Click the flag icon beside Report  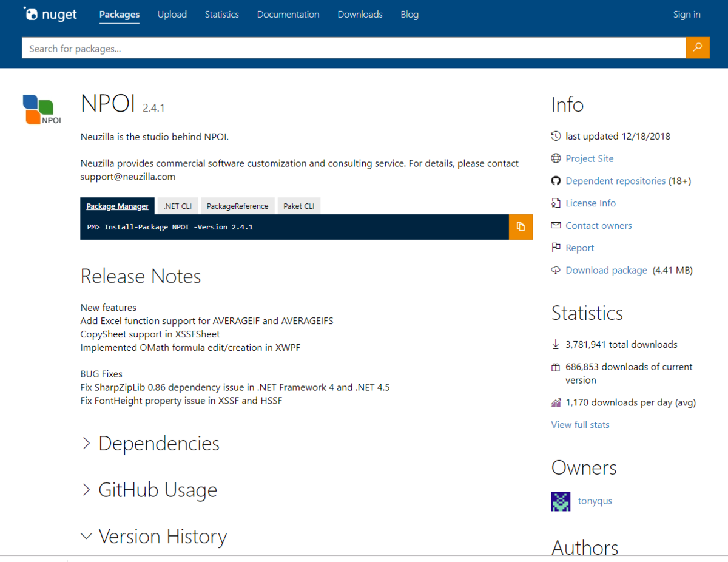click(x=556, y=248)
